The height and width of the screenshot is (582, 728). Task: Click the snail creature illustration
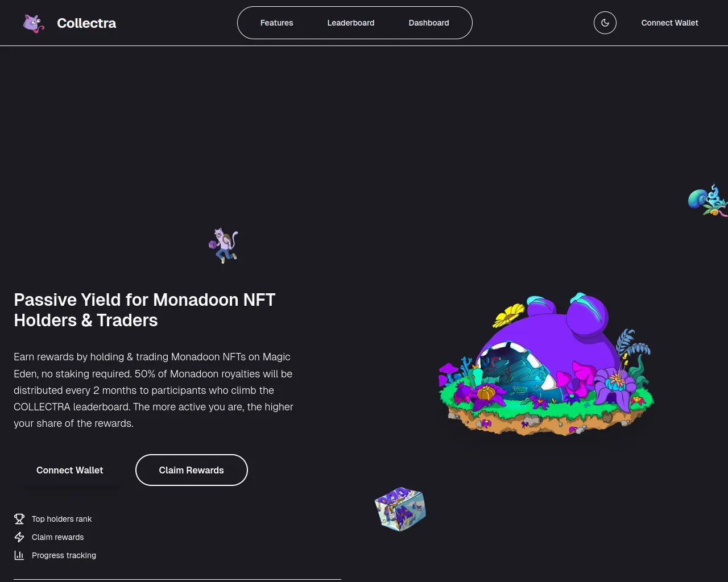[x=708, y=201]
